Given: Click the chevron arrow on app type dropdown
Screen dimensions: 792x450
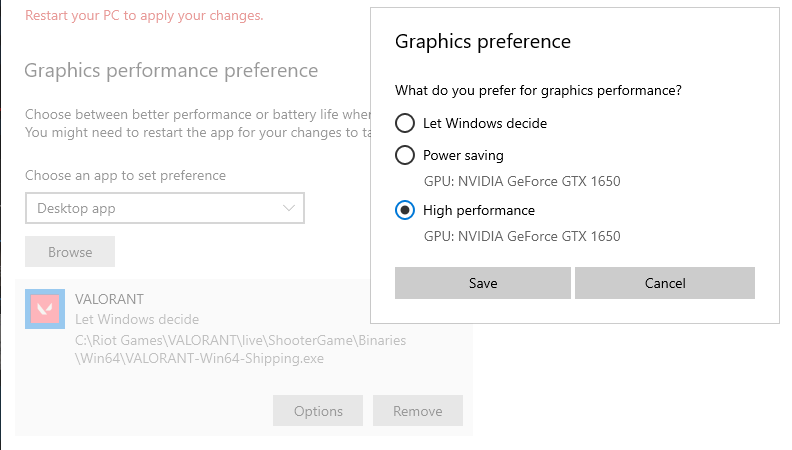Looking at the screenshot, I should tap(290, 208).
